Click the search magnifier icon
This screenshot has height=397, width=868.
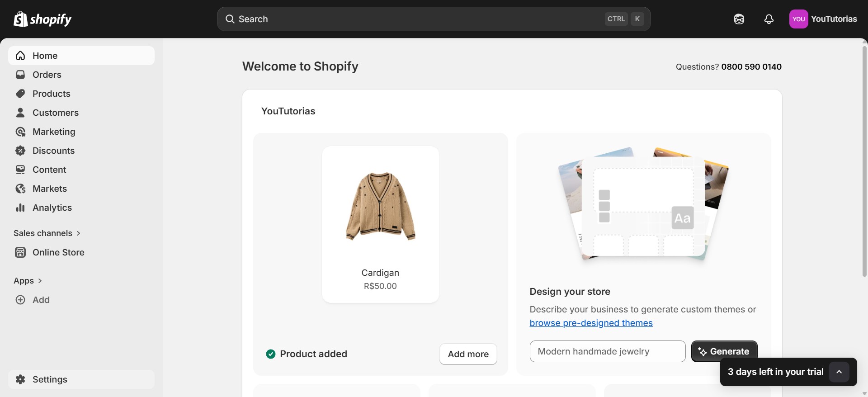coord(230,19)
